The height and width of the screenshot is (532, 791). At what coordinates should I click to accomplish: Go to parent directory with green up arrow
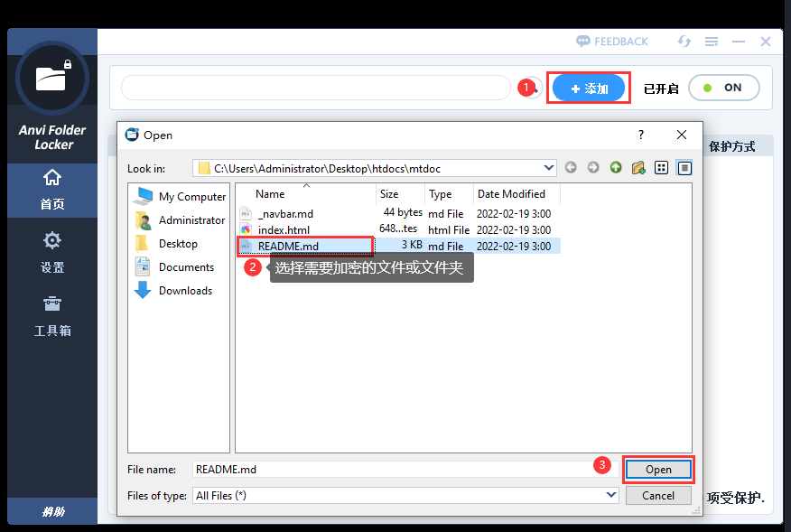(616, 168)
